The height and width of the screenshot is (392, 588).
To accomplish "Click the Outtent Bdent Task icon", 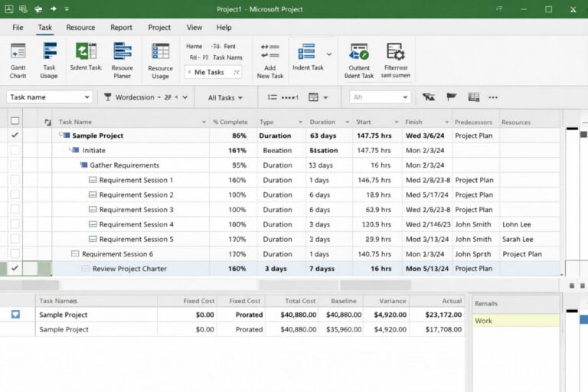I will click(x=359, y=51).
